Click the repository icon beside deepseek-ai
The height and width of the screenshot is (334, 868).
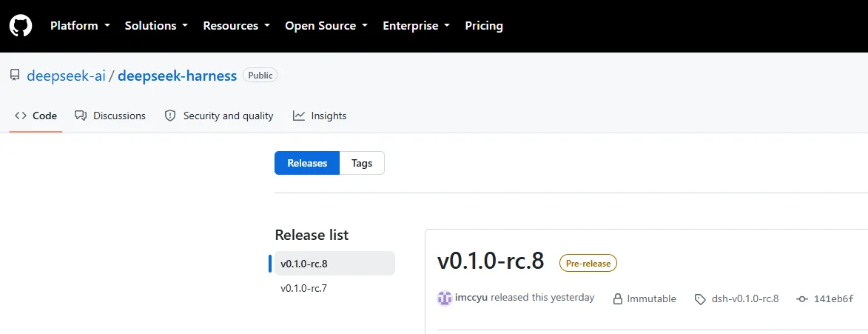pos(15,76)
